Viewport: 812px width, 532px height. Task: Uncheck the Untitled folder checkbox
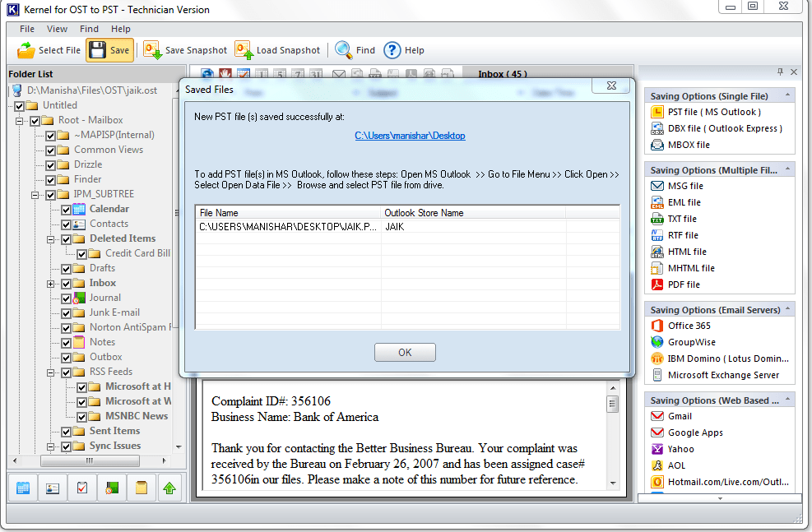tap(19, 106)
